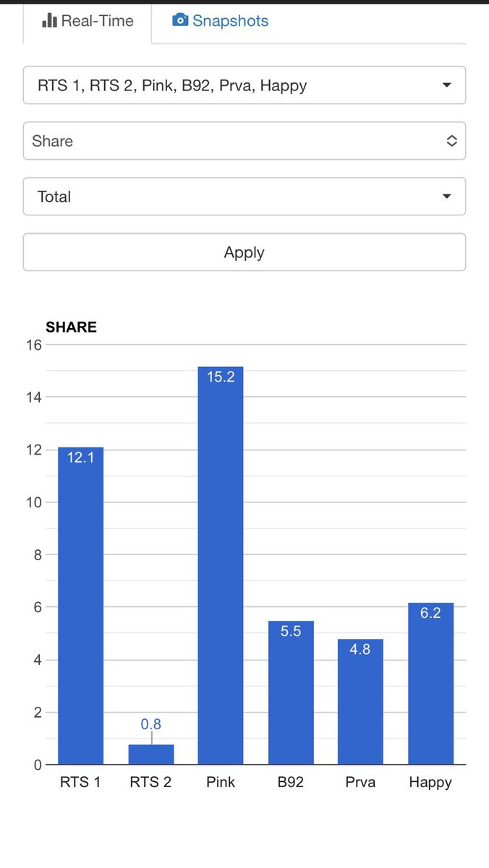Viewport: 489px width, 868px height.
Task: Click the 0.8 data label above RTS 2
Action: click(x=151, y=723)
